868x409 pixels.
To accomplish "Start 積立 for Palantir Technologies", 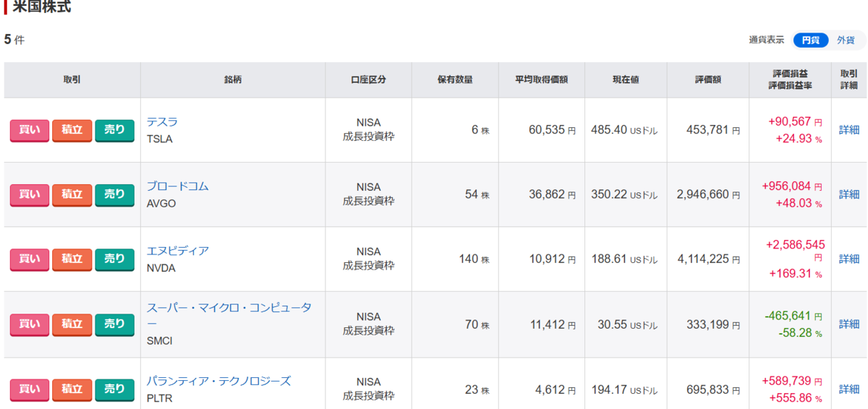I will (x=72, y=389).
